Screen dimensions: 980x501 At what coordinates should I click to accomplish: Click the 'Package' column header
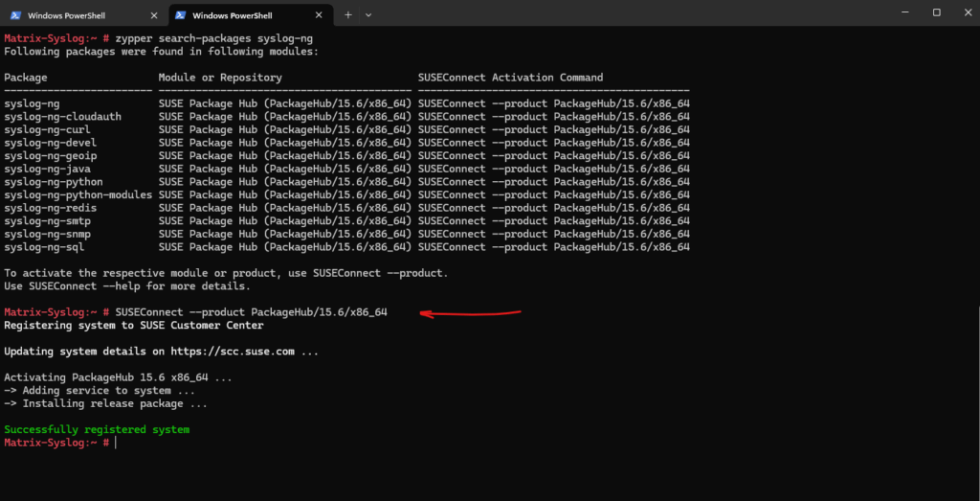tap(26, 78)
